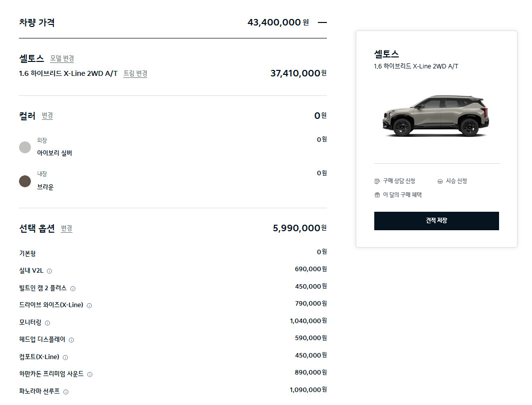Show info for 컴포트(X-Line) option

[x=65, y=358]
